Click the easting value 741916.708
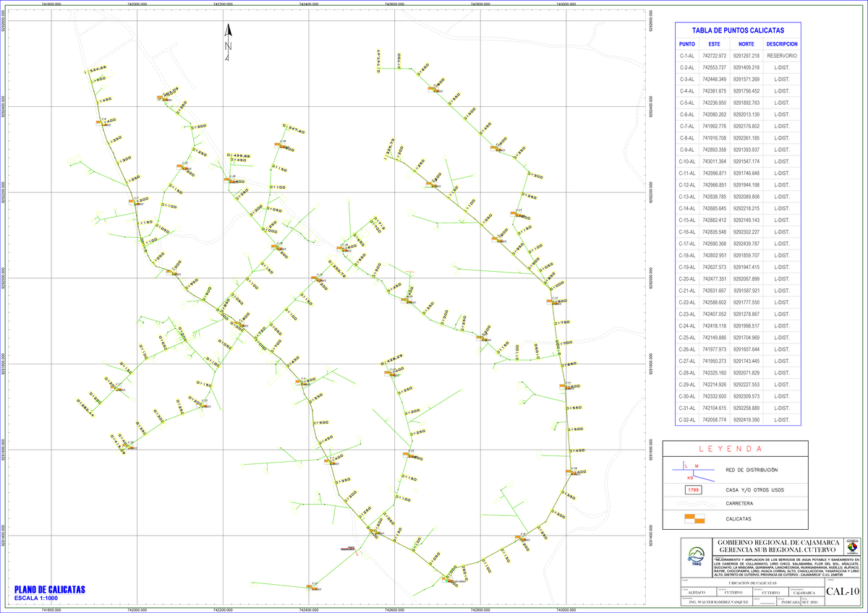Viewport: 868px width, 613px height. pyautogui.click(x=715, y=137)
